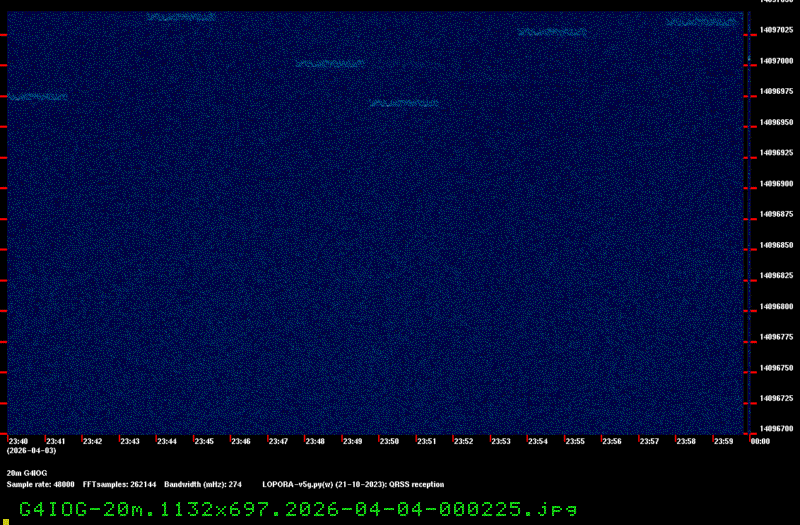This screenshot has width=800, height=525.
Task: Click the top-edge signal trace above 23:58
Action: pyautogui.click(x=703, y=22)
